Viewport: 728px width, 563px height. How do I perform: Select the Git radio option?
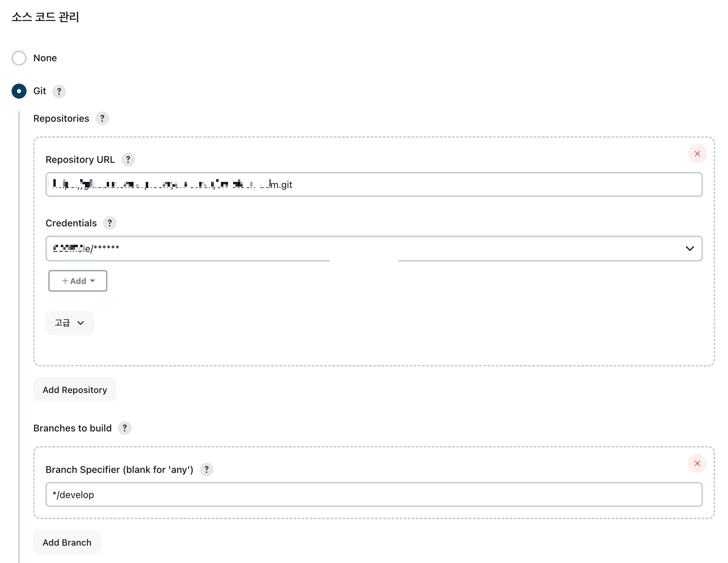click(19, 91)
